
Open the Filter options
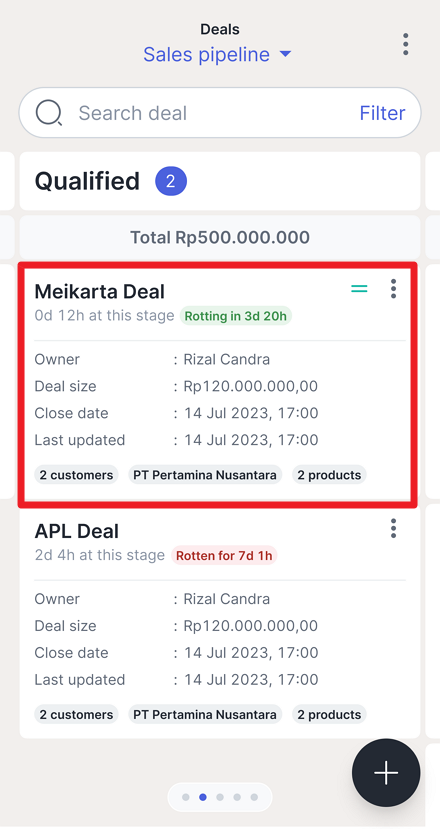coord(382,113)
